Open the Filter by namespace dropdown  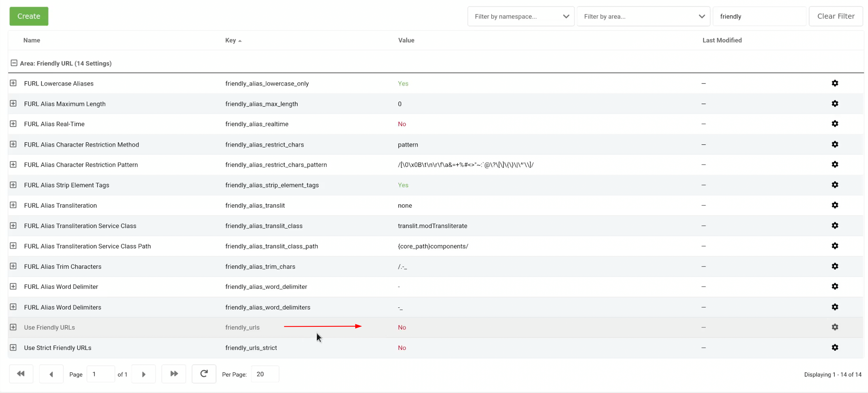520,16
